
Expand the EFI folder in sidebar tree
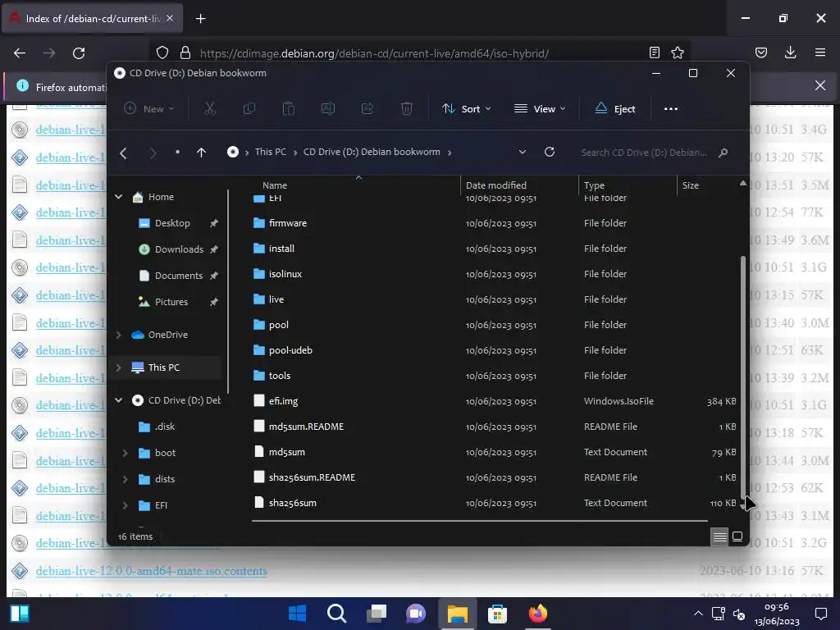[126, 505]
